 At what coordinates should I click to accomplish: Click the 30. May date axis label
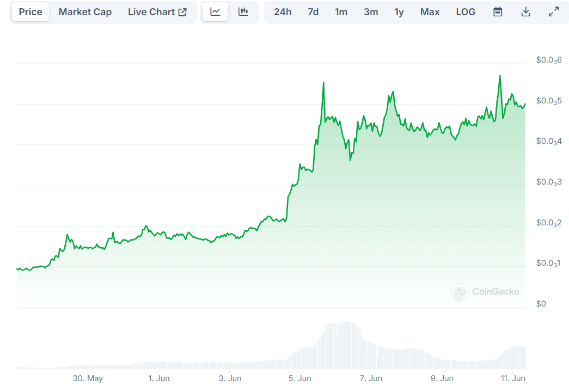point(88,378)
